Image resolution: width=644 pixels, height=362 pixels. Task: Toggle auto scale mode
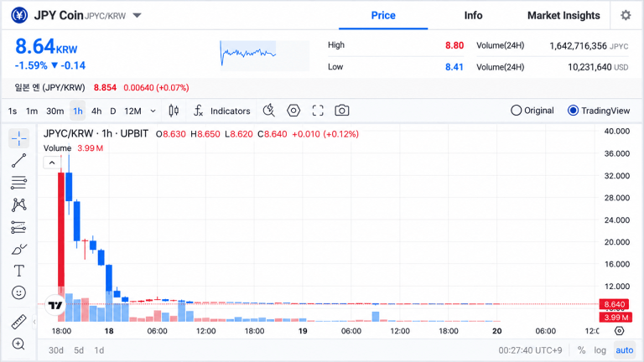(624, 350)
